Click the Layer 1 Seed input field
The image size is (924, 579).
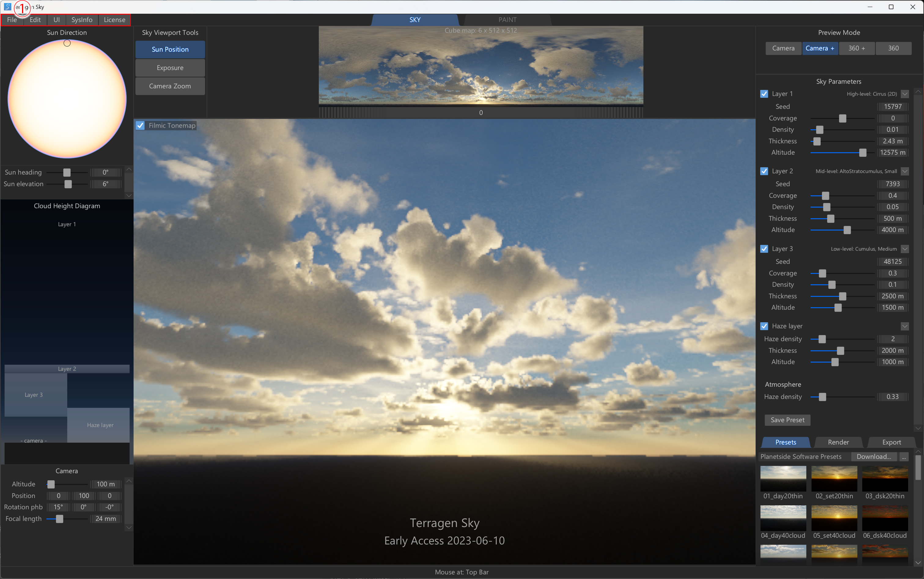pyautogui.click(x=893, y=106)
